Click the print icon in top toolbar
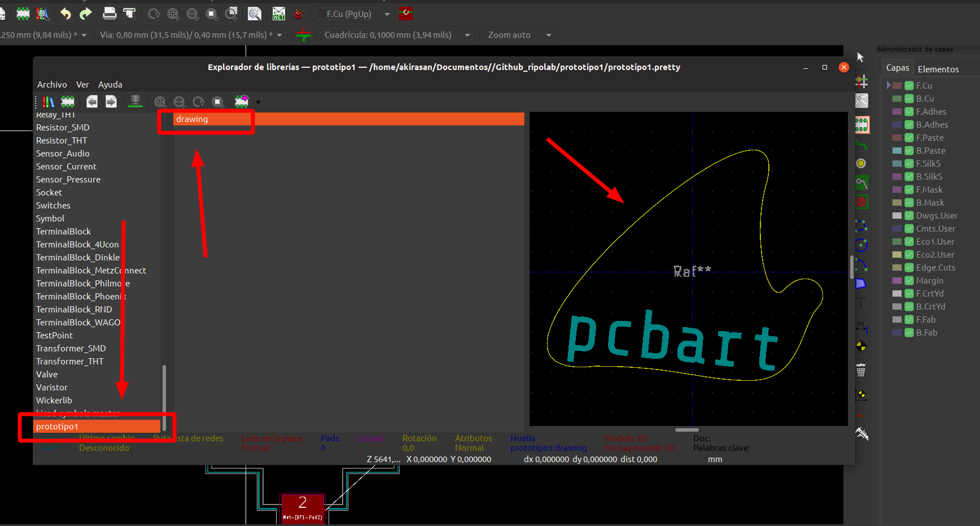Image resolution: width=980 pixels, height=526 pixels. click(x=110, y=14)
